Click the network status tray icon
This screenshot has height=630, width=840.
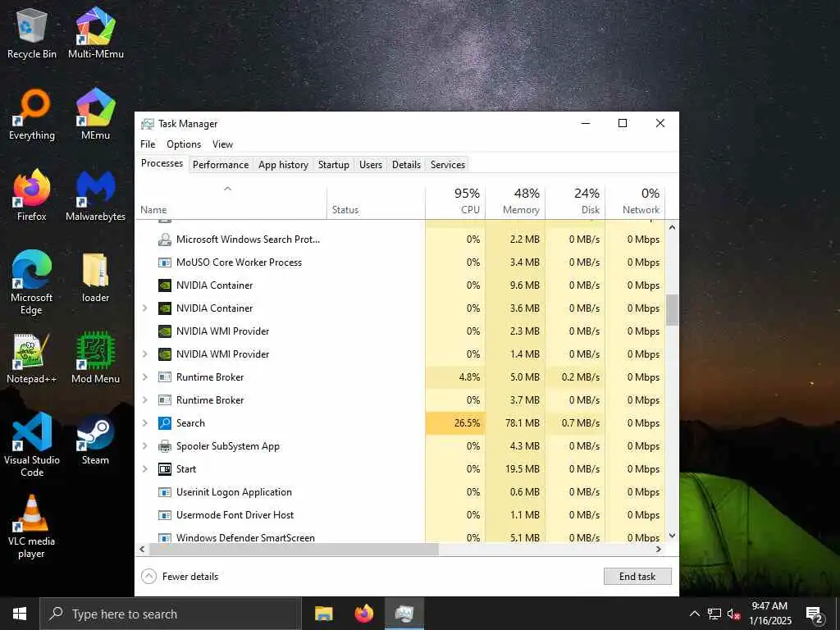714,614
